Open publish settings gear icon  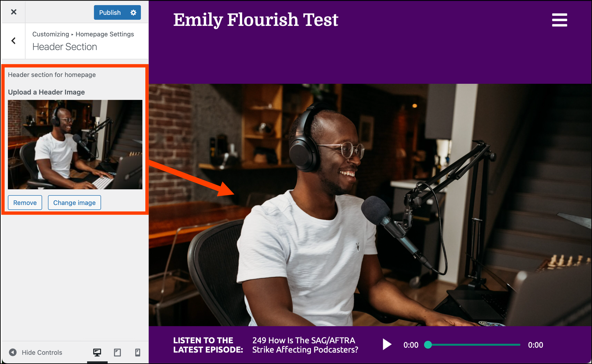pyautogui.click(x=133, y=12)
